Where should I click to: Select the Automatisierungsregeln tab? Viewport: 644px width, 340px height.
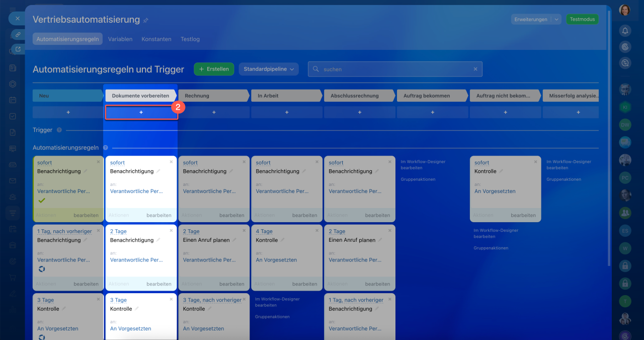tap(67, 39)
